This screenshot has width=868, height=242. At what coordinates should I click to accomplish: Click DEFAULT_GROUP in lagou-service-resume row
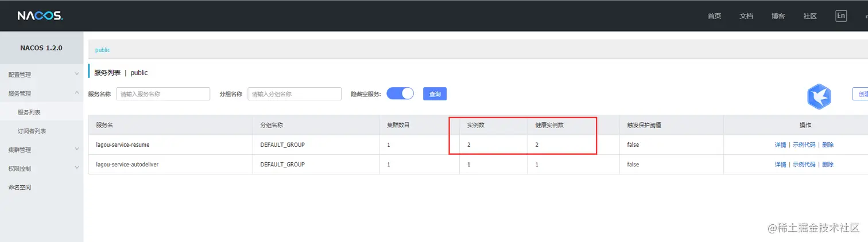tap(282, 145)
